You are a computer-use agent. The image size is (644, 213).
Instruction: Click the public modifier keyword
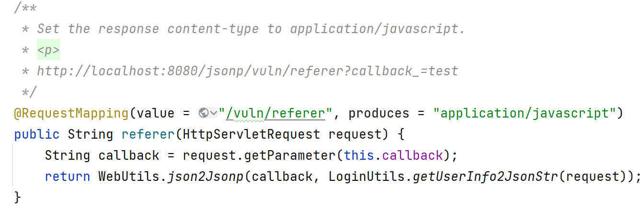(37, 135)
